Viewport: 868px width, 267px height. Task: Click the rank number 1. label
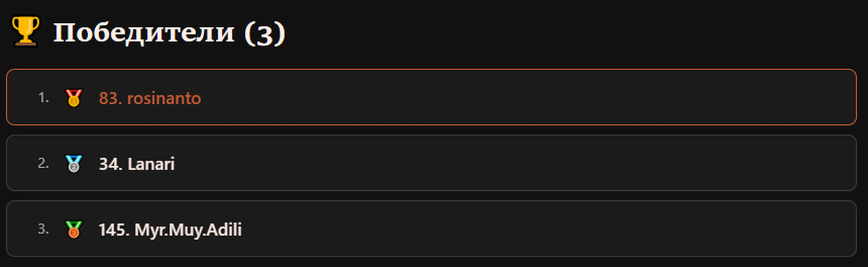(43, 97)
